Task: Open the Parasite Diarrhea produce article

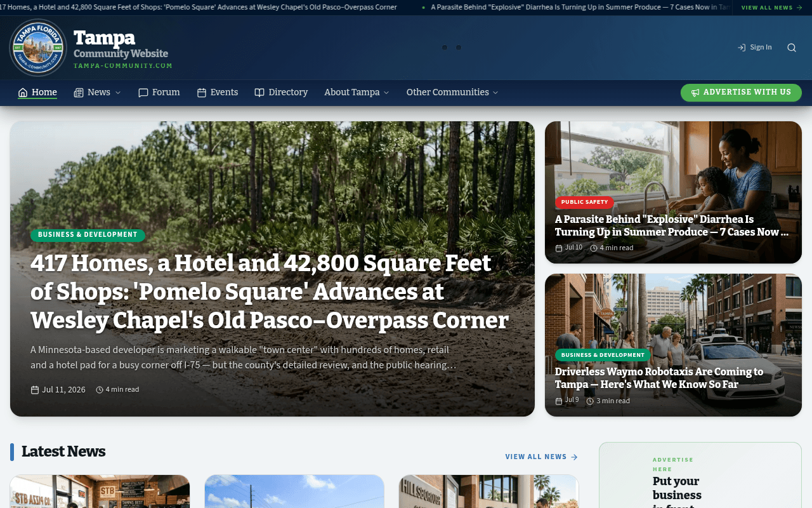Action: point(672,225)
